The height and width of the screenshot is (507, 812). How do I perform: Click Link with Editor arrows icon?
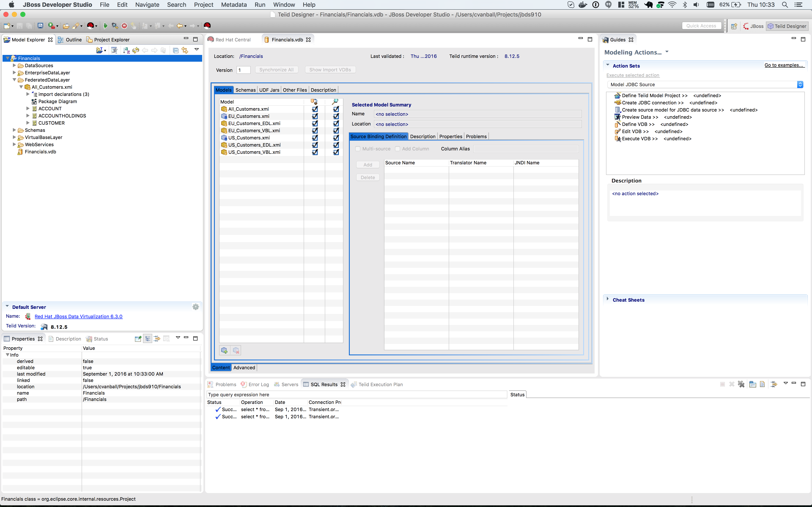click(185, 50)
